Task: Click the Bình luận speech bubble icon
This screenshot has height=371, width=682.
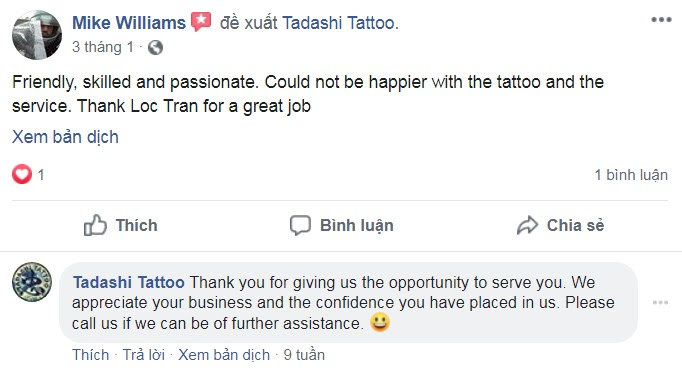Action: point(300,225)
